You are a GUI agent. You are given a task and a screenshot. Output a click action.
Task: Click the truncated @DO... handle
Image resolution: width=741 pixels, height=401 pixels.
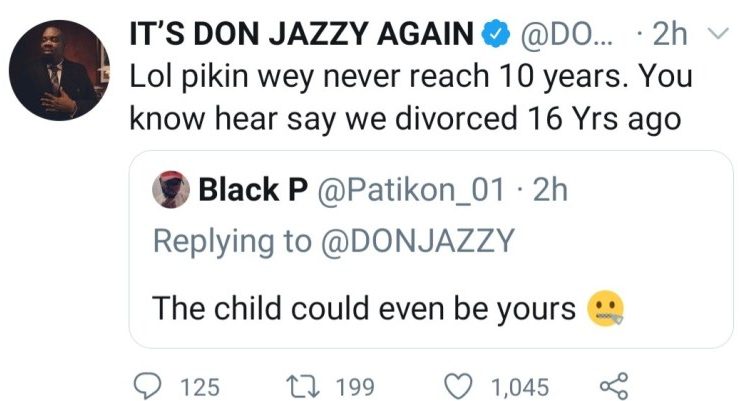[561, 38]
